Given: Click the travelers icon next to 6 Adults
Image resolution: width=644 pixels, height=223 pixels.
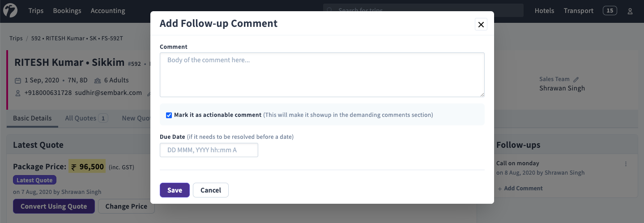Looking at the screenshot, I should (98, 81).
